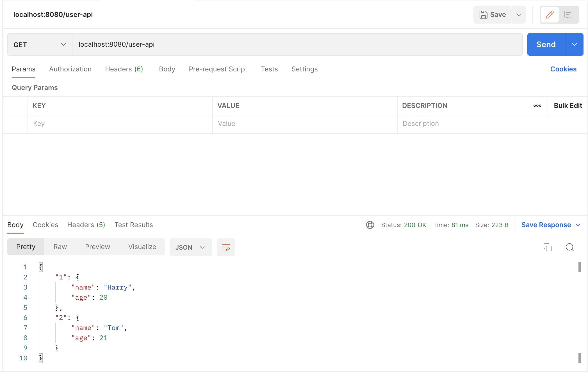Switch response view to Raw
Viewport: 588px width, 375px height.
[60, 247]
